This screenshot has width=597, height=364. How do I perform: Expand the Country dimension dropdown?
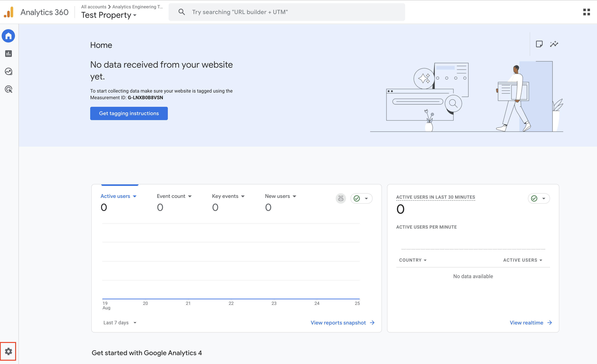(x=413, y=260)
